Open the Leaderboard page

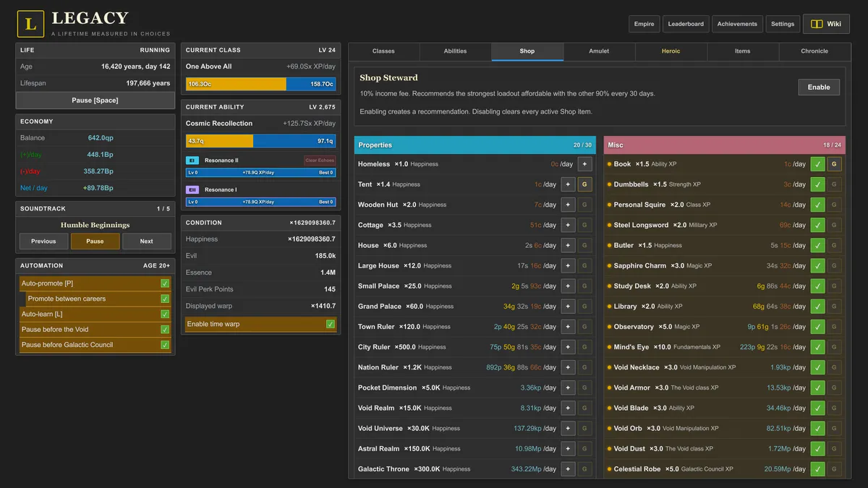point(686,24)
